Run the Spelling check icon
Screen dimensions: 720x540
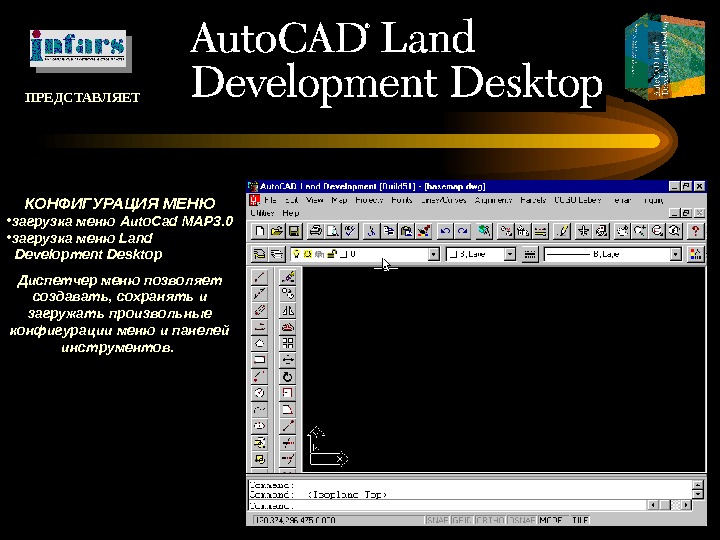(350, 231)
